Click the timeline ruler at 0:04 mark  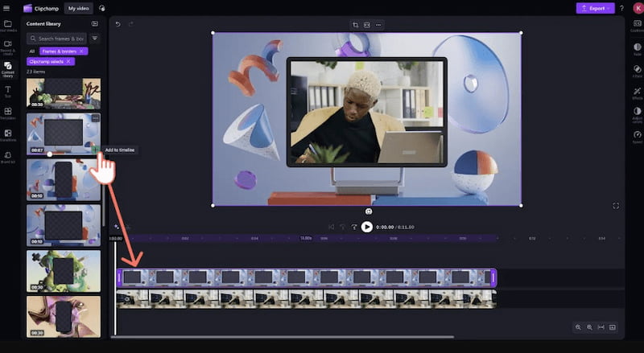pyautogui.click(x=254, y=238)
